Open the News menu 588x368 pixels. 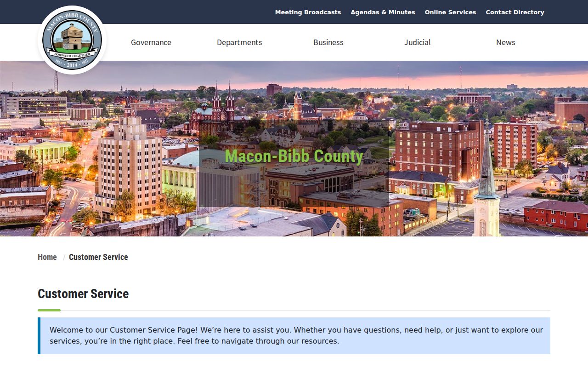[x=506, y=42]
